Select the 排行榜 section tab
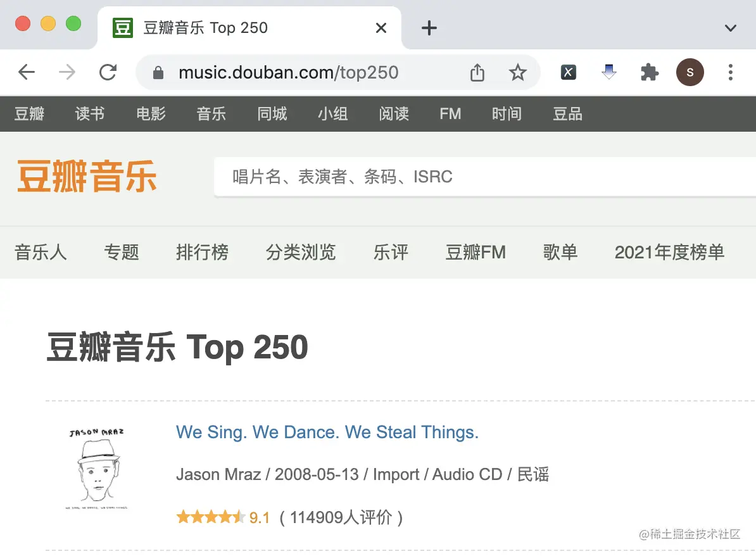This screenshot has width=756, height=556. (x=202, y=252)
